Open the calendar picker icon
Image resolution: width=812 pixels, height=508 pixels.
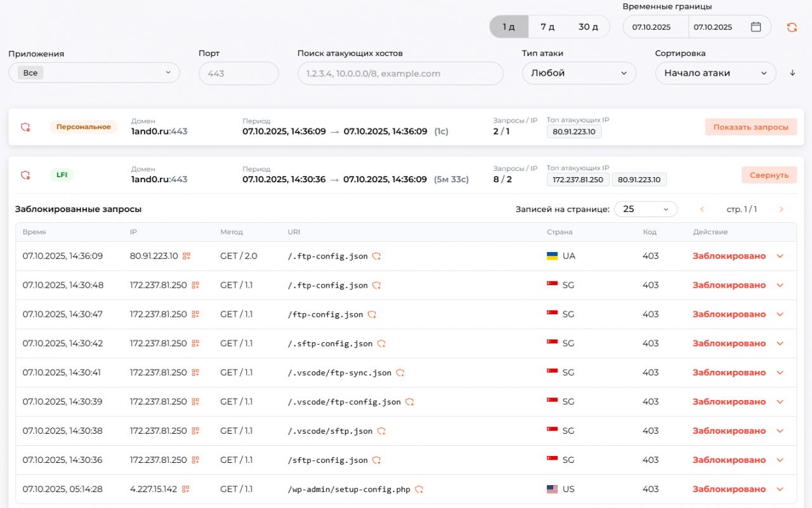[756, 27]
